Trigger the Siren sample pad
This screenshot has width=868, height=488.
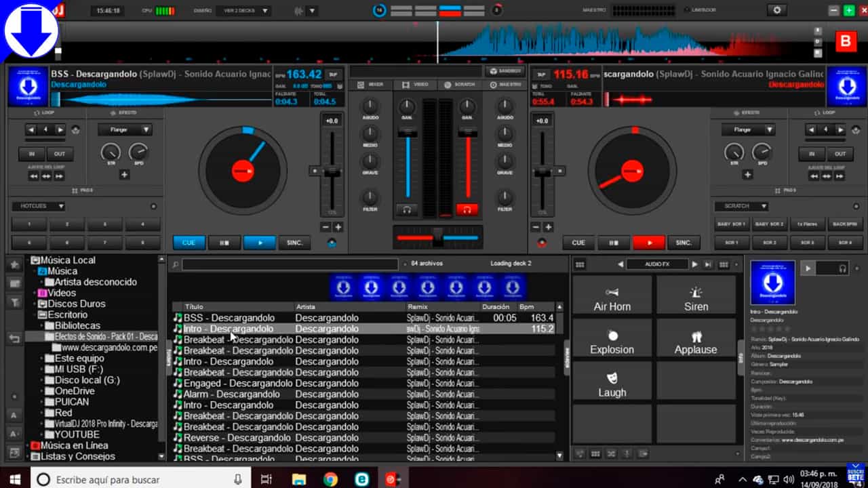coord(696,296)
